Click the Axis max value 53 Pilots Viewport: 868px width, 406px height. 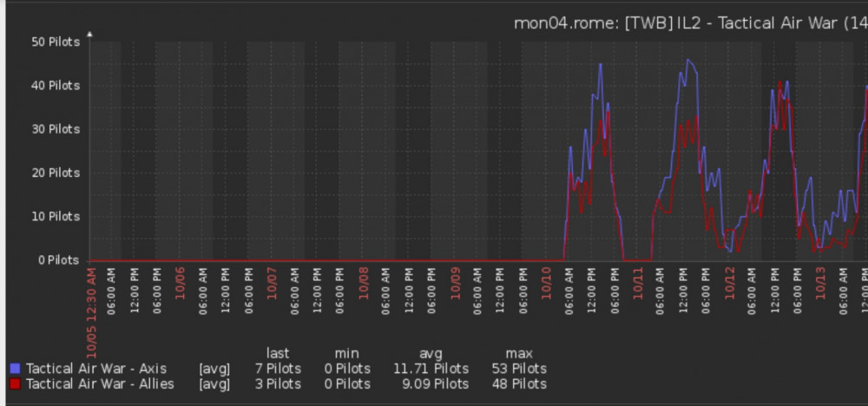coord(519,369)
